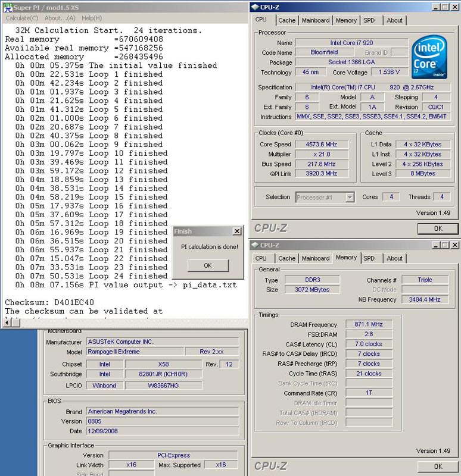Image resolution: width=461 pixels, height=476 pixels.
Task: Close the Finish dialog with X
Action: [237, 231]
